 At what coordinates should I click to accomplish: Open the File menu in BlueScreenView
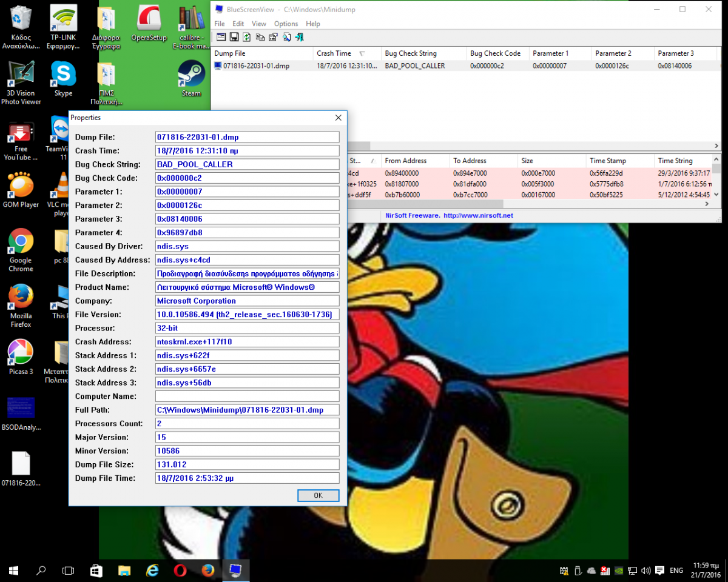click(x=220, y=24)
